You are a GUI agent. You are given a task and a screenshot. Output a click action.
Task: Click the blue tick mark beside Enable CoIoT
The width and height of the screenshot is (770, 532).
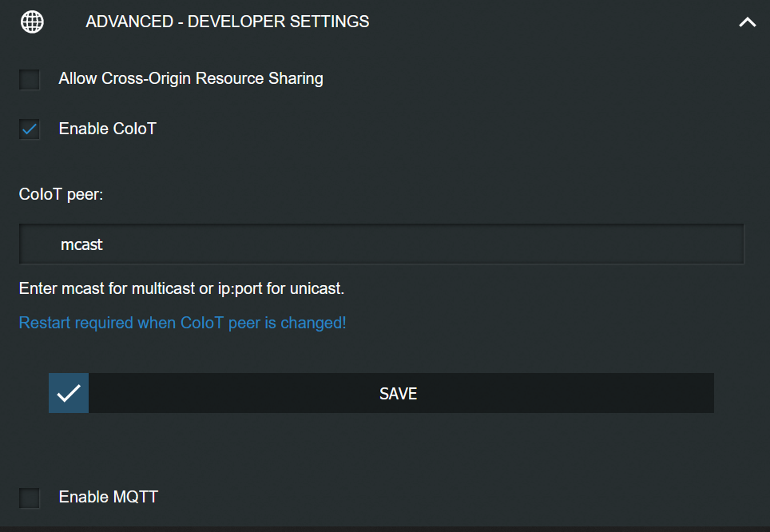tap(30, 129)
